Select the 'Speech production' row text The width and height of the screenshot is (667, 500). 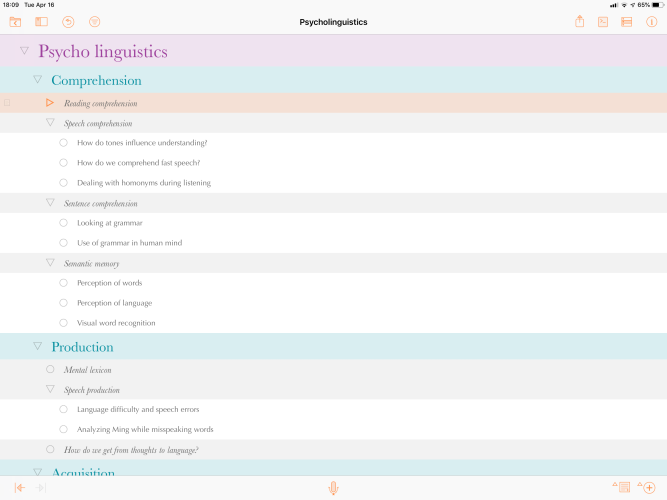coord(92,390)
